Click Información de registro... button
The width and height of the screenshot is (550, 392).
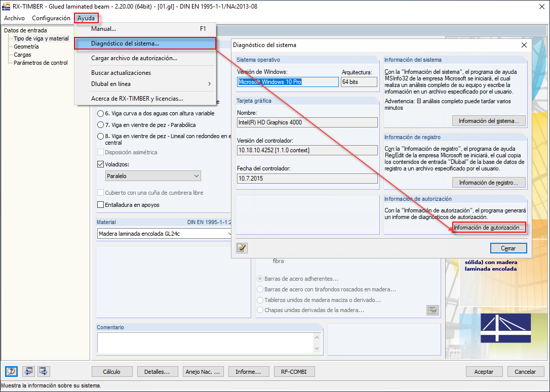[489, 183]
